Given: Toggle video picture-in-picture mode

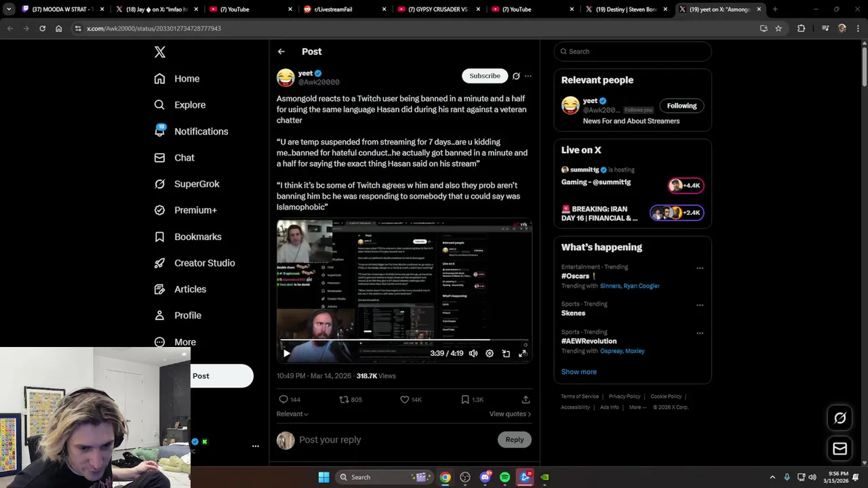Looking at the screenshot, I should pos(506,353).
